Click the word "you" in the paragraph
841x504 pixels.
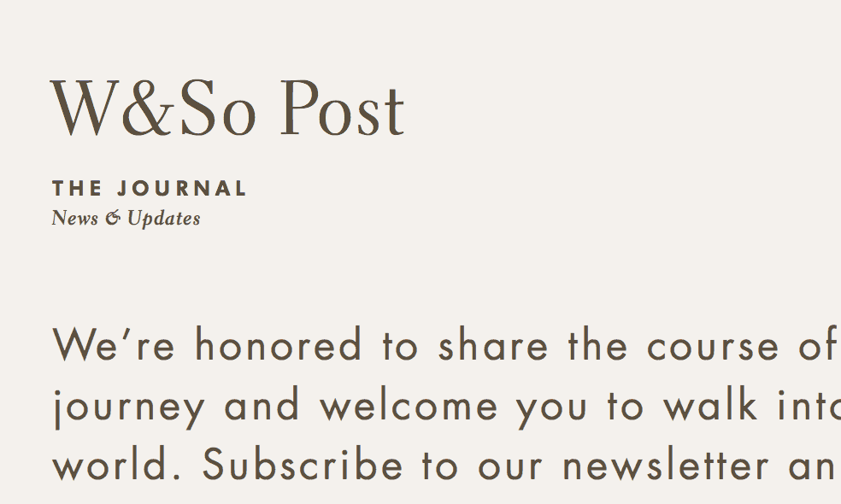click(552, 407)
